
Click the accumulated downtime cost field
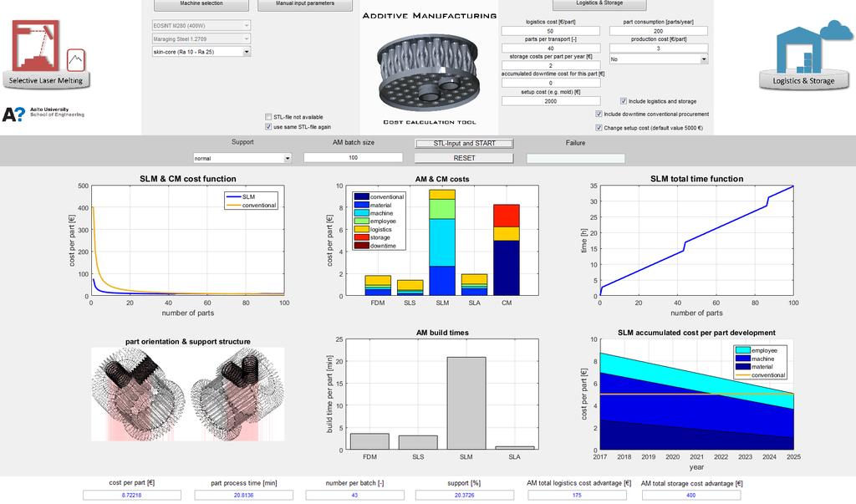click(x=550, y=83)
